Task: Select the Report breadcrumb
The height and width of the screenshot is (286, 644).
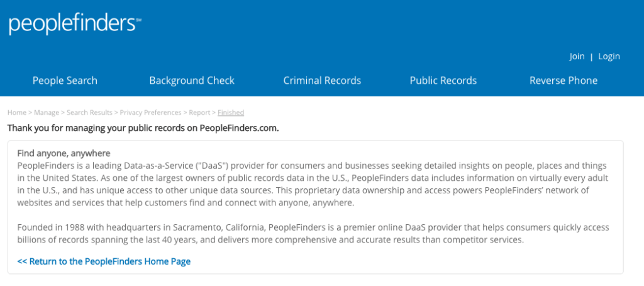Action: click(199, 113)
